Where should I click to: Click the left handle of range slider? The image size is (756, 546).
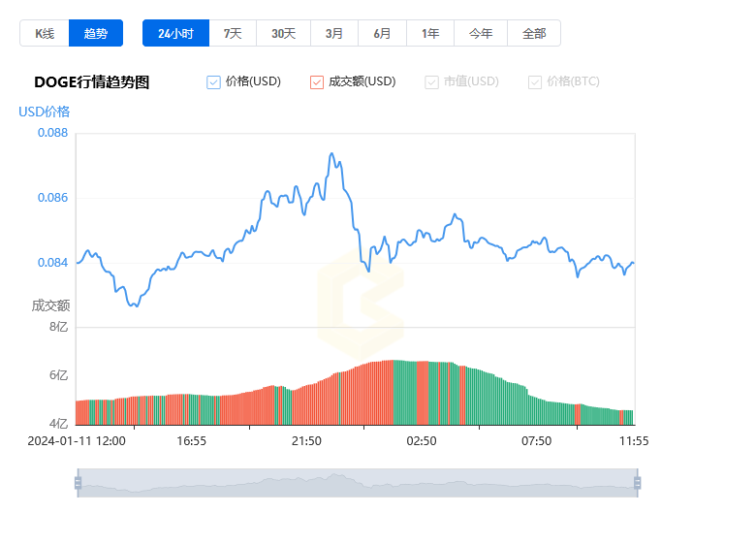tap(78, 483)
